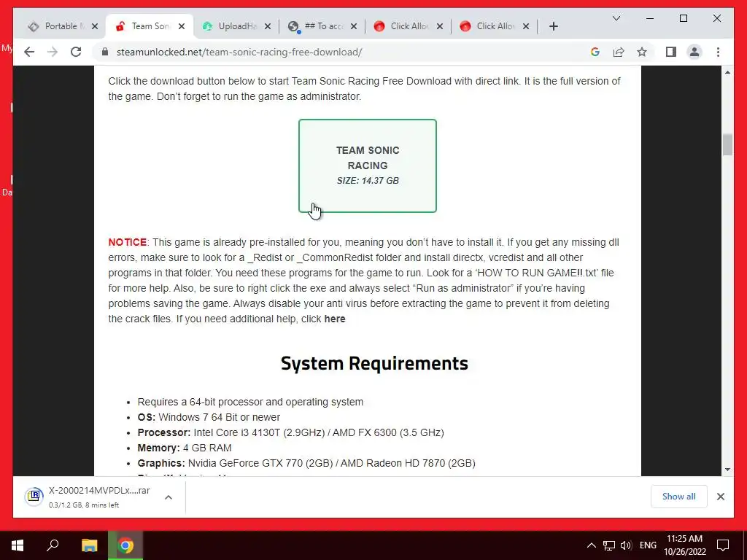747x560 pixels.
Task: Open a new tab with plus button
Action: tap(553, 26)
